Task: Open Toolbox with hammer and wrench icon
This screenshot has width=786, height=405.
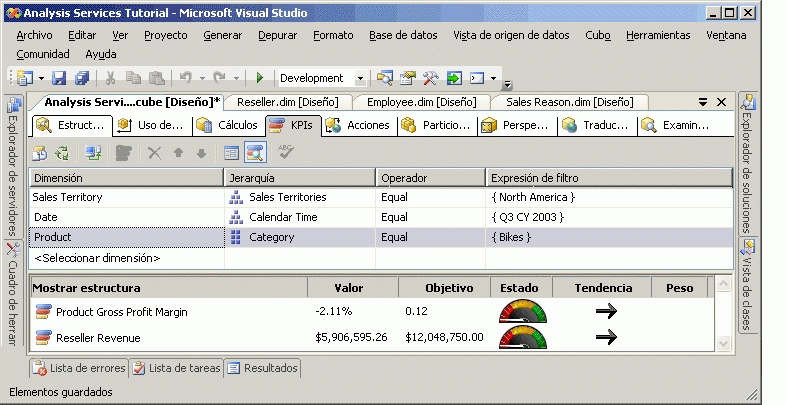Action: click(431, 78)
